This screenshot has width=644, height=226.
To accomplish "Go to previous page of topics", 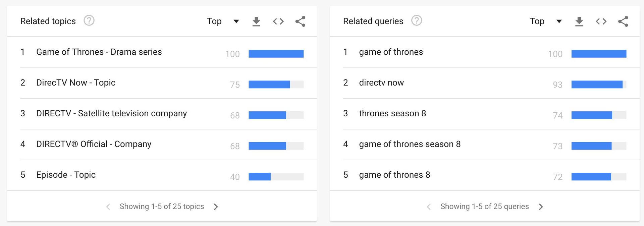I will [108, 207].
